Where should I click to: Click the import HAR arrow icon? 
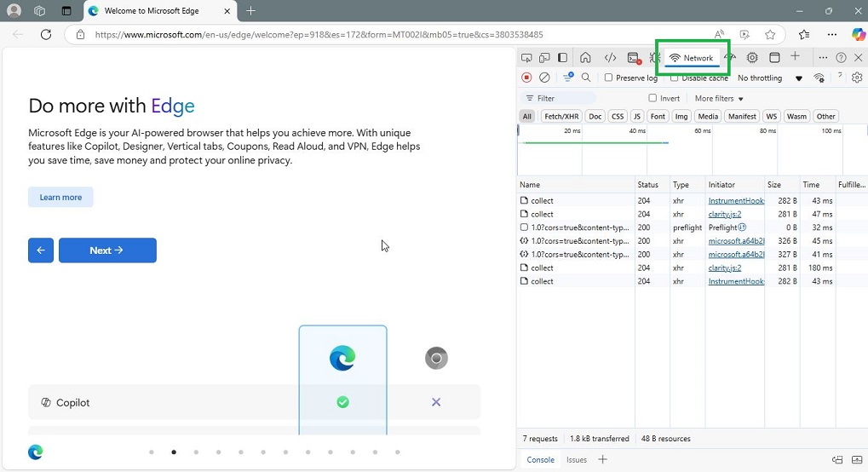(841, 76)
